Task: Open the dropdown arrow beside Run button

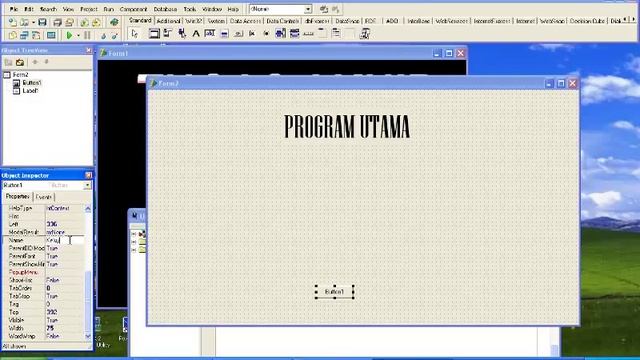Action: (x=78, y=36)
